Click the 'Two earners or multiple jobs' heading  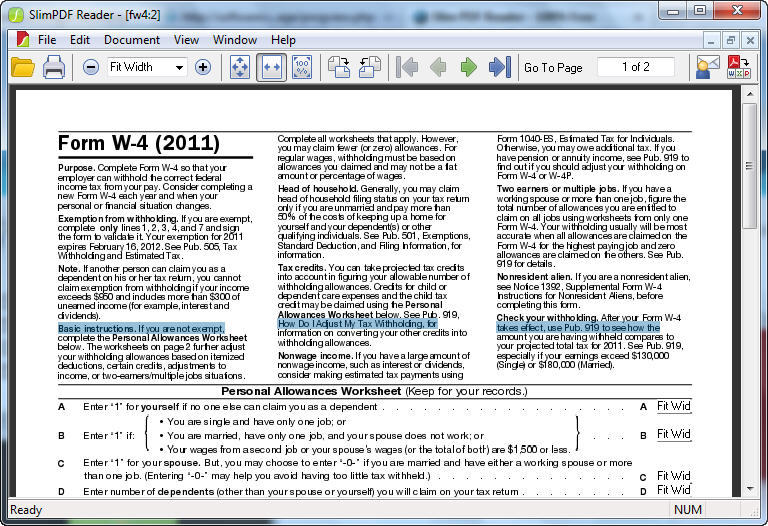point(558,189)
